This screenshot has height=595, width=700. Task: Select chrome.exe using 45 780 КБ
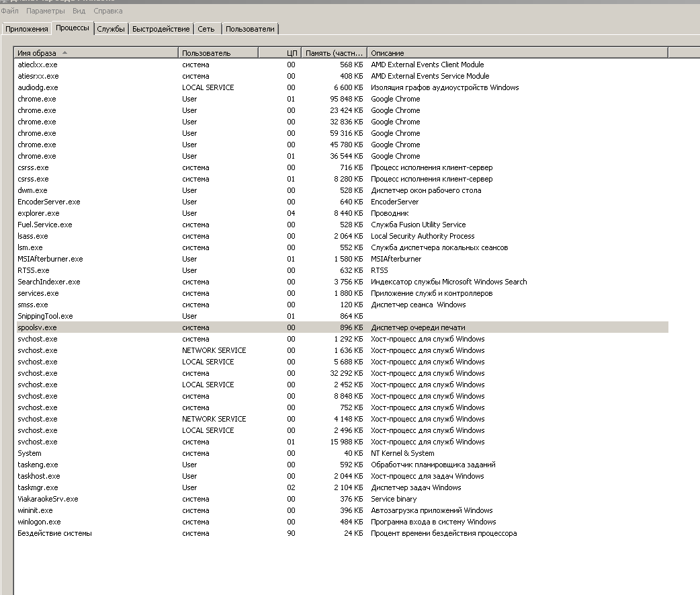click(343, 145)
